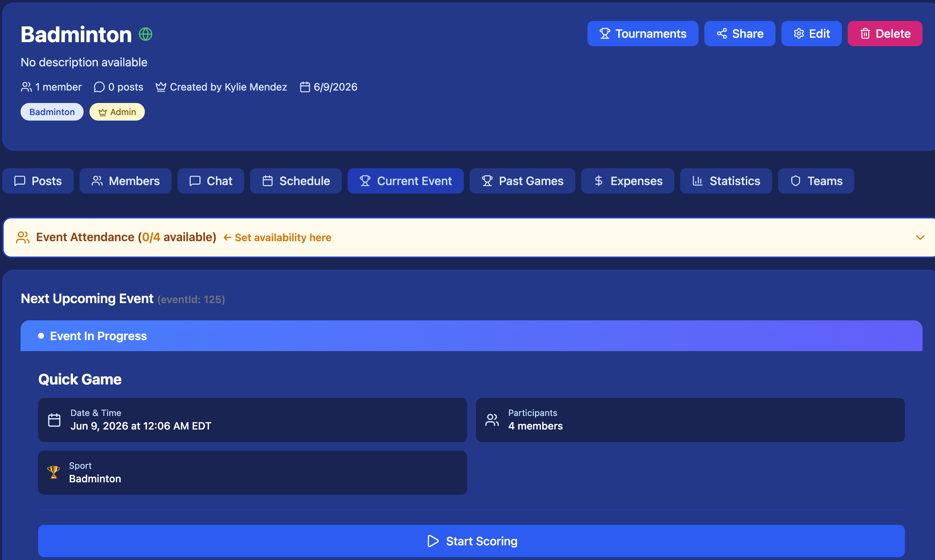Click the Badminton sport tag
Image resolution: width=935 pixels, height=560 pixels.
52,112
